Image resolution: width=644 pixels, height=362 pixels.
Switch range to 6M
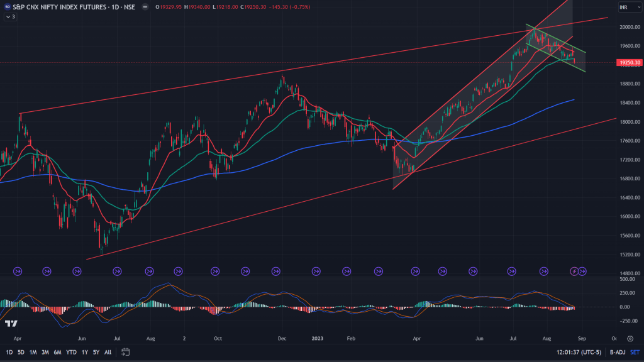[x=57, y=352]
